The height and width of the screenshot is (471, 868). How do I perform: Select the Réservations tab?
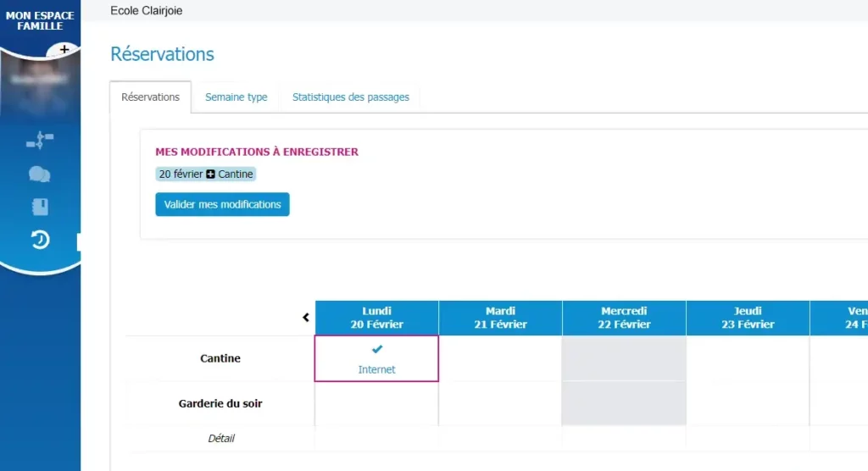[x=151, y=97]
